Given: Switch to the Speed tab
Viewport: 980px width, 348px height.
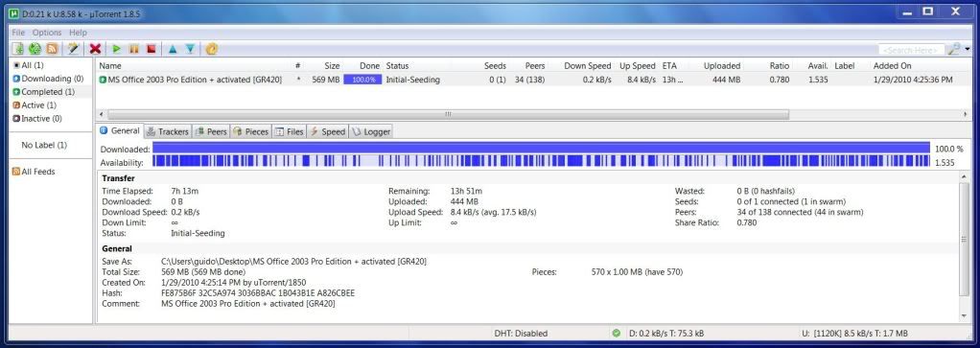Looking at the screenshot, I should coord(327,132).
